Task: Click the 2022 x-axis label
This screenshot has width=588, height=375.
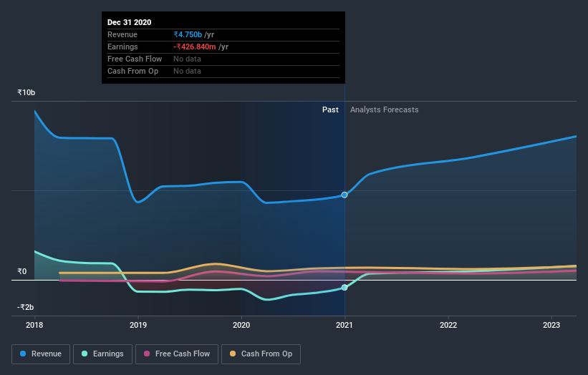Action: click(448, 325)
